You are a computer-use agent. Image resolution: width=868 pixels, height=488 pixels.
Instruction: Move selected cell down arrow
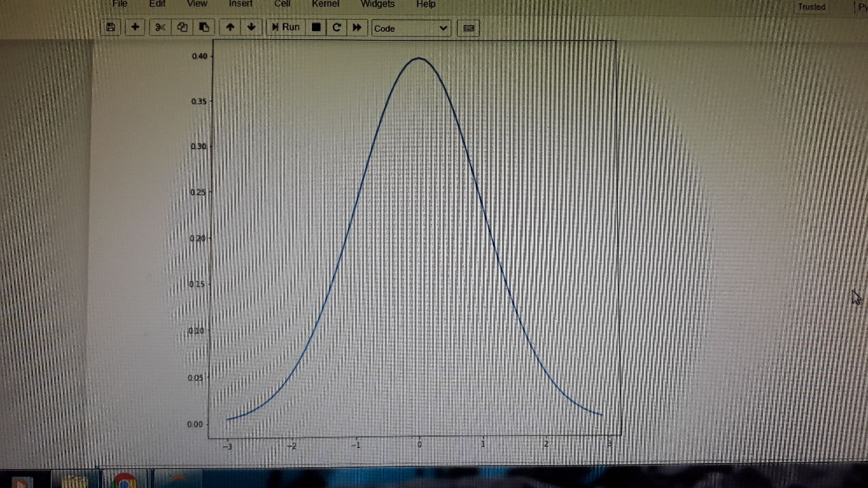(x=252, y=28)
